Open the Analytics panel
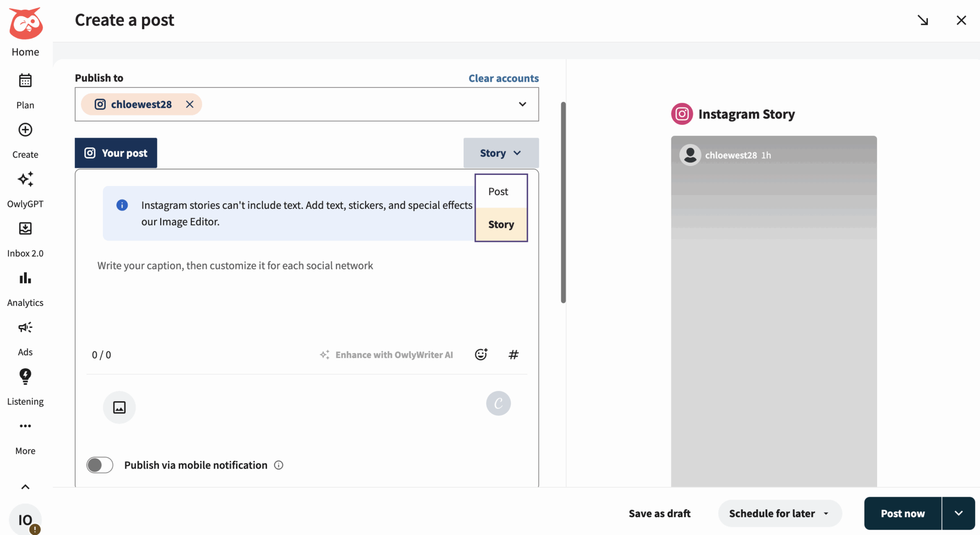 (25, 278)
